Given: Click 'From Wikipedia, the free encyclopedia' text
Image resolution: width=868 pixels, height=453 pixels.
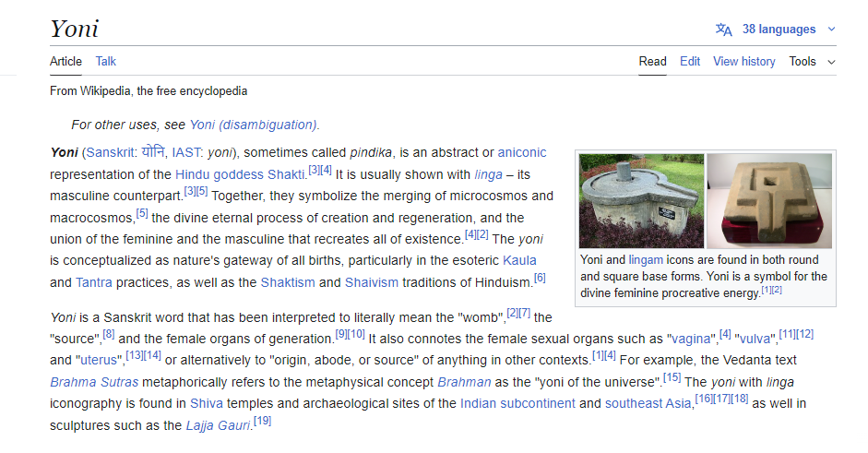Looking at the screenshot, I should click(149, 90).
